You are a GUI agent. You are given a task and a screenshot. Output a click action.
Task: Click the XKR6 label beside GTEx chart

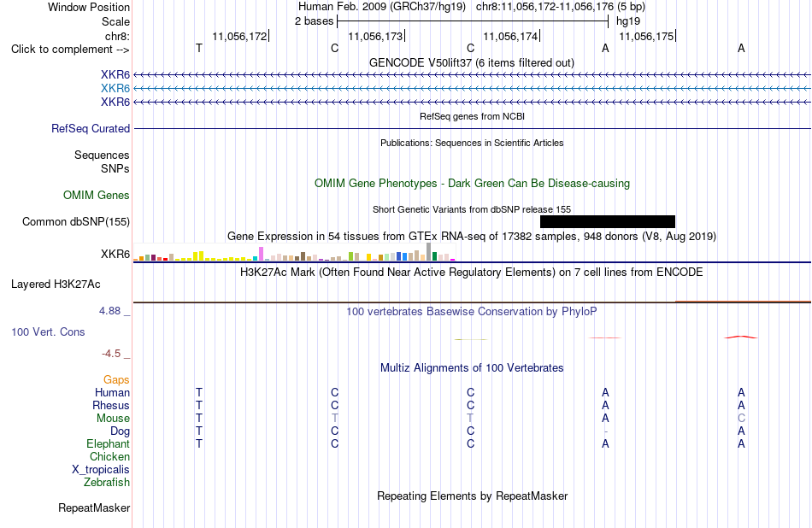coord(115,254)
